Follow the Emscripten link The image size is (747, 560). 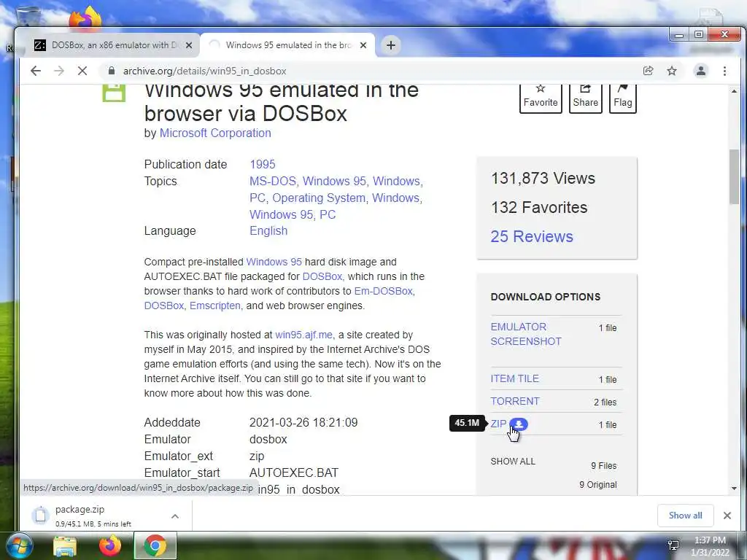tap(215, 306)
